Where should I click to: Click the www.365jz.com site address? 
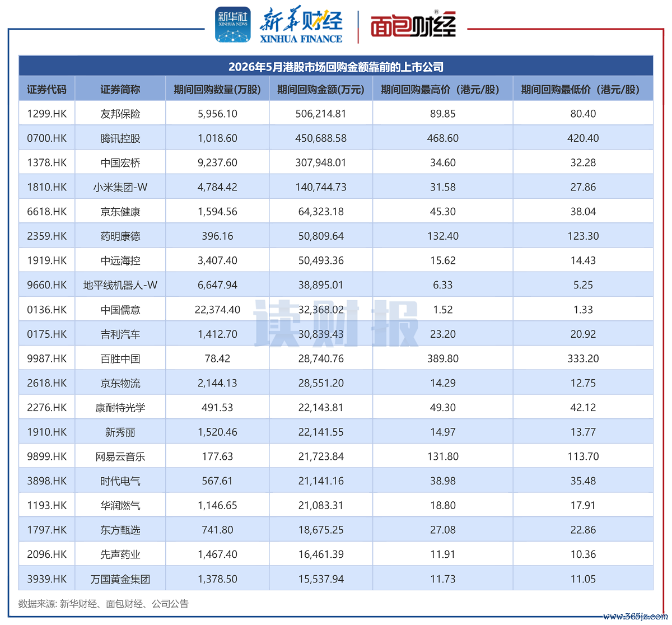[634, 616]
